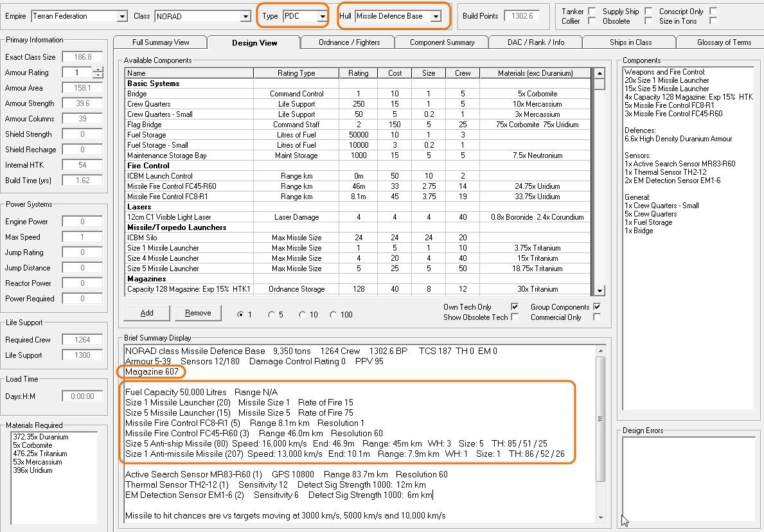Click the Required Crew field
The width and height of the screenshot is (764, 532).
[82, 339]
